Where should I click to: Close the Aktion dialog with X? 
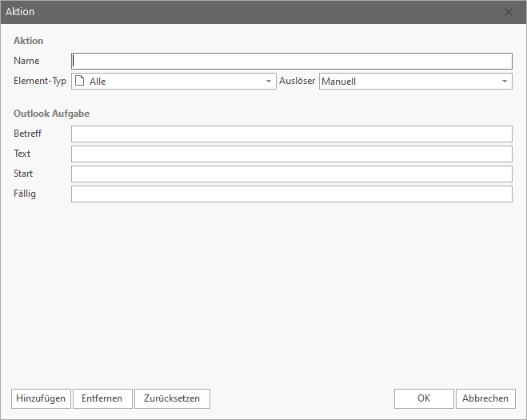coord(509,12)
